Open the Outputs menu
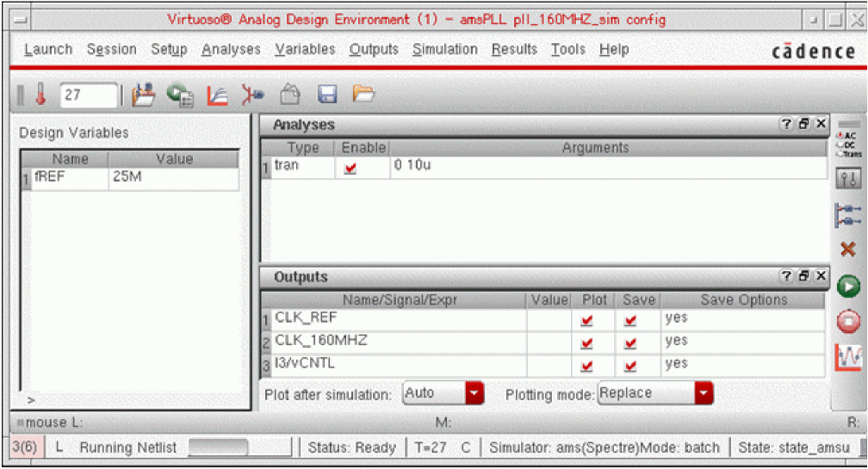 (374, 49)
